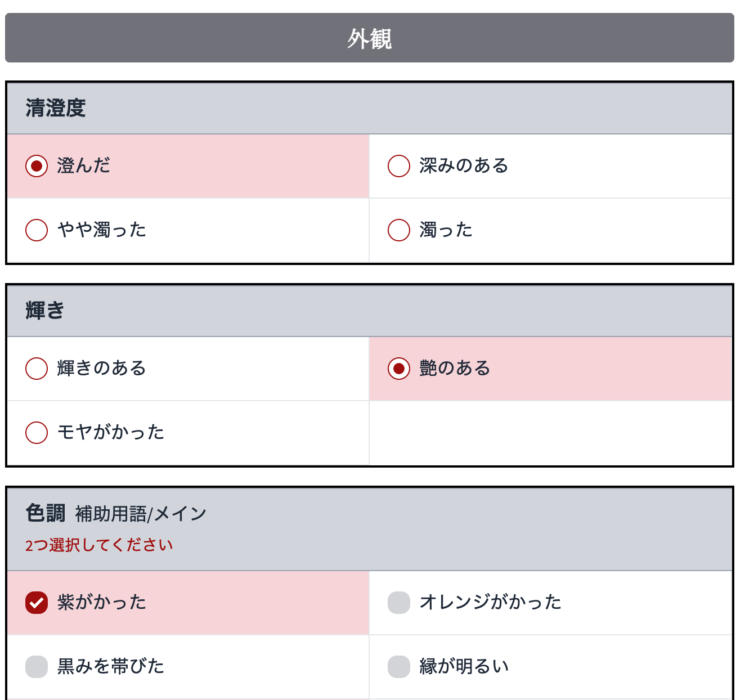This screenshot has width=736, height=700.
Task: Click the 2つ選択してください instruction text
Action: coord(98,544)
